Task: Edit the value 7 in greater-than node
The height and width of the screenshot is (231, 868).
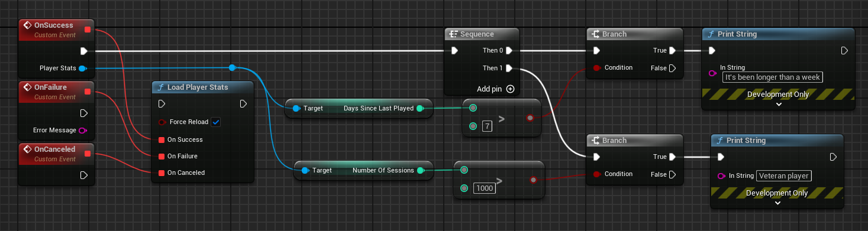Action: (x=488, y=126)
